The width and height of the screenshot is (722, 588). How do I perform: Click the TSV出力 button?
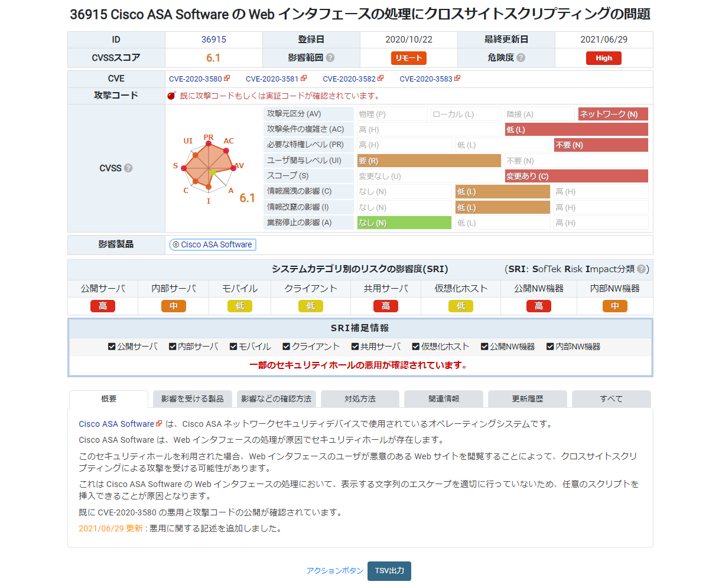tap(389, 571)
